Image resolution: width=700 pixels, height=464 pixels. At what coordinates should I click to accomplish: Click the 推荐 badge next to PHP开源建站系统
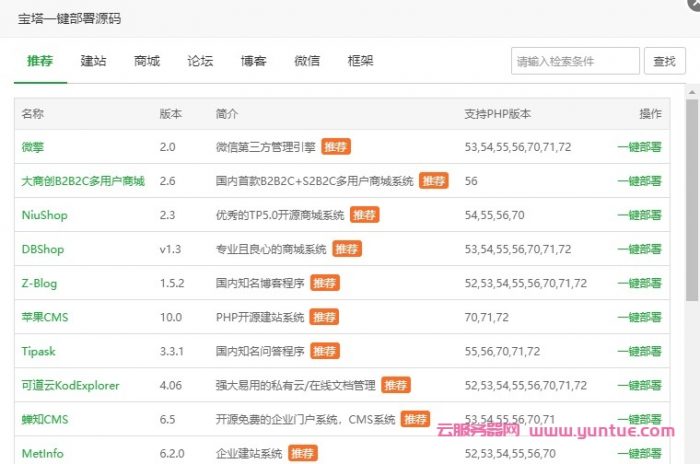pyautogui.click(x=324, y=317)
